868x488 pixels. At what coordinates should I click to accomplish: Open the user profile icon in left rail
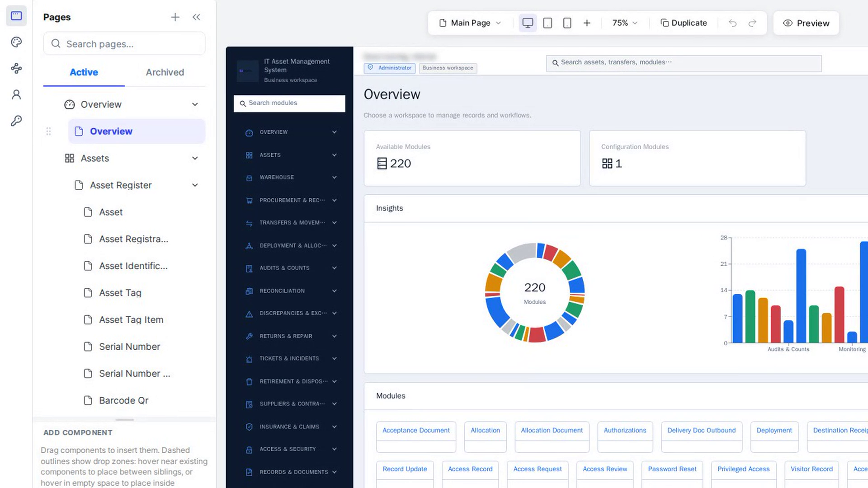pyautogui.click(x=16, y=94)
